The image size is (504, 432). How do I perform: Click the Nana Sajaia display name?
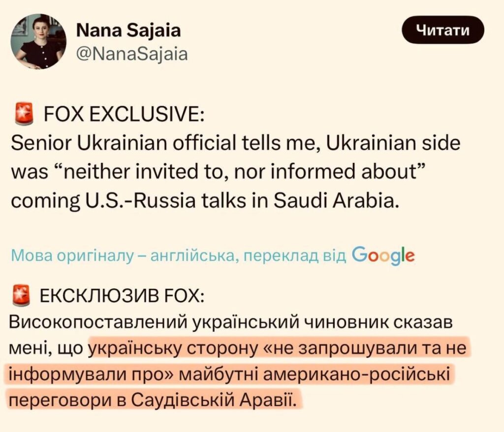[128, 31]
